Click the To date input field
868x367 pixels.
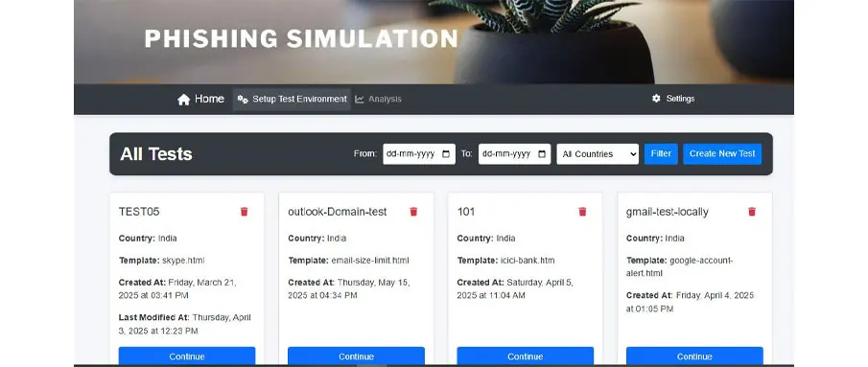(x=514, y=154)
